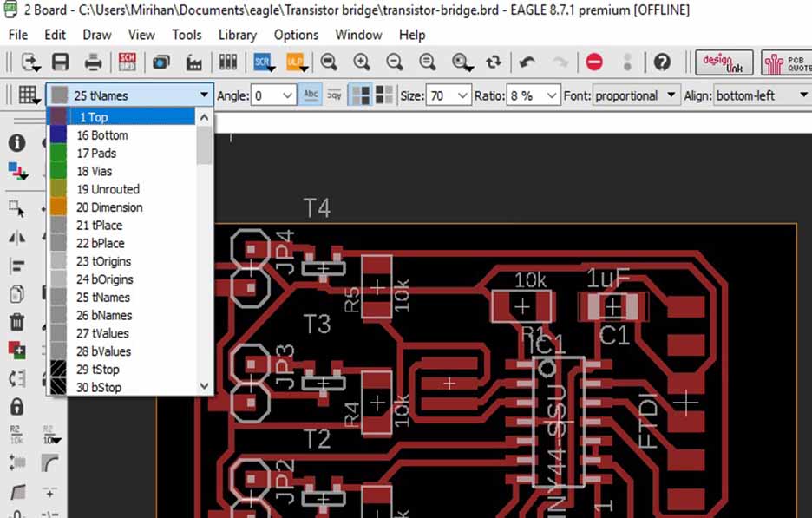Viewport: 812px width, 518px height.
Task: Open the Draw menu
Action: point(97,35)
